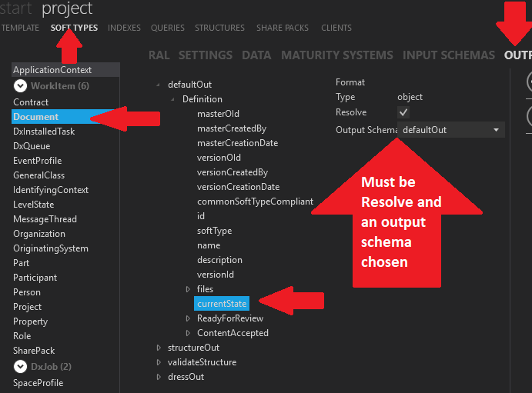Image resolution: width=532 pixels, height=393 pixels.
Task: Open the MATURITY SYSTEMS section
Action: [336, 55]
